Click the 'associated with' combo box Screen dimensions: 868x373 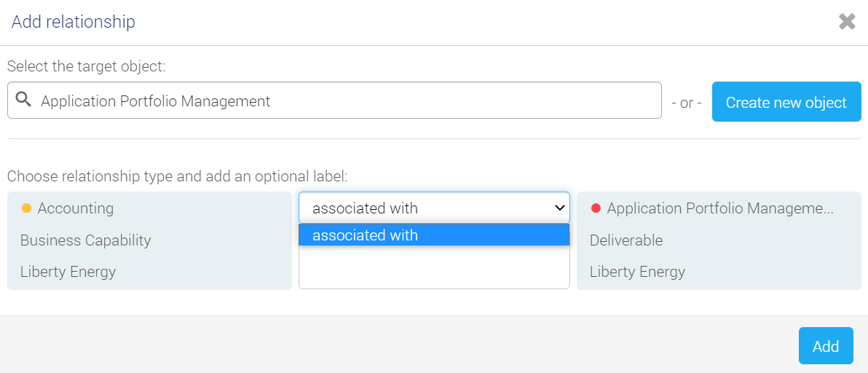click(x=434, y=208)
